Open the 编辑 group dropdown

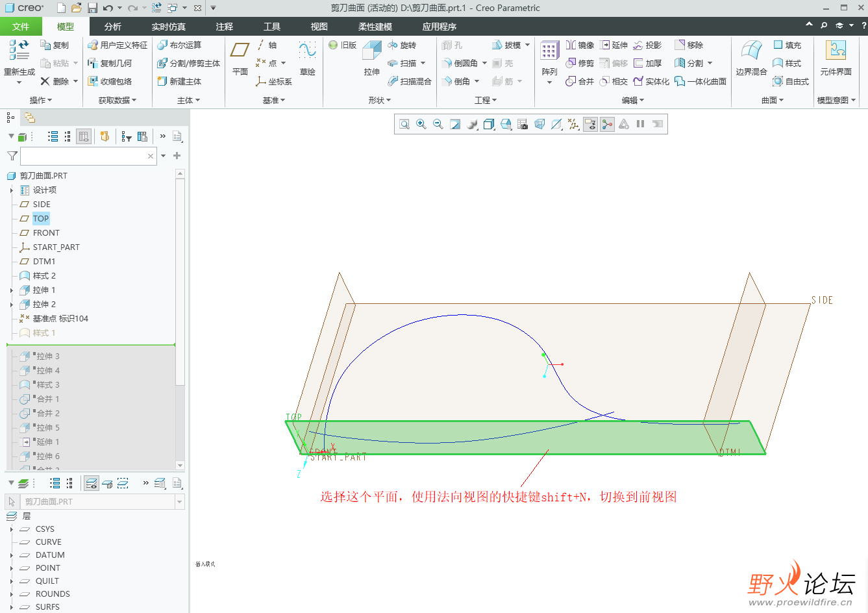633,100
